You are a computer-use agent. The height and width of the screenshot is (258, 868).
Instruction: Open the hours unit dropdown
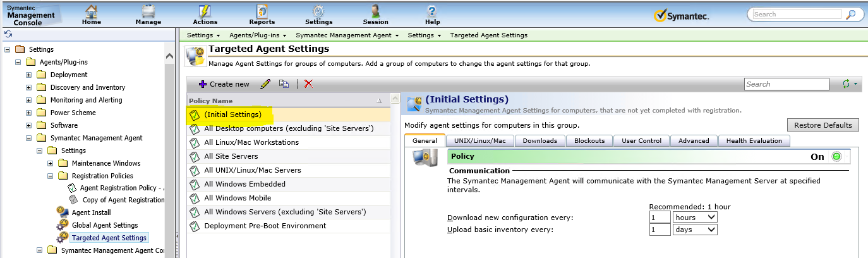(x=695, y=217)
